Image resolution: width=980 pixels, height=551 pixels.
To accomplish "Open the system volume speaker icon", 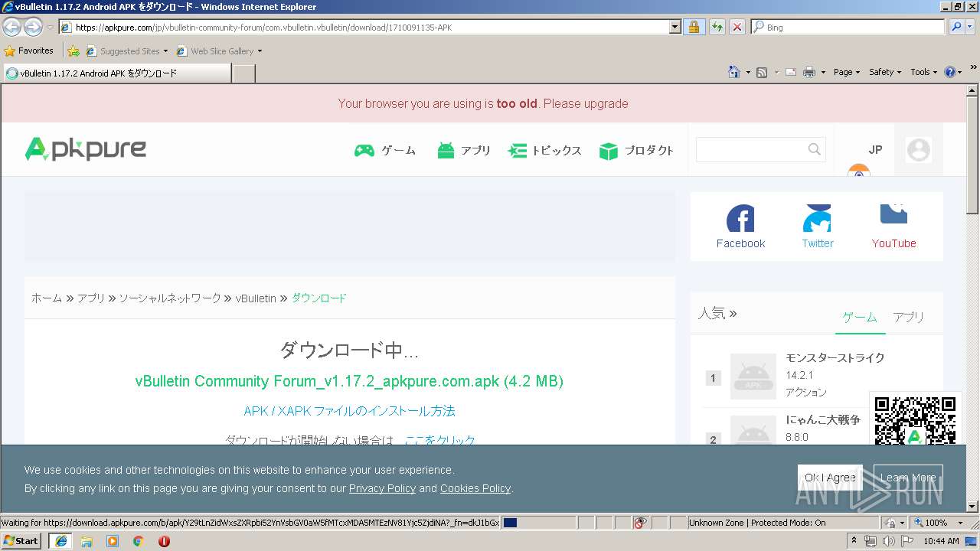I will tap(888, 541).
